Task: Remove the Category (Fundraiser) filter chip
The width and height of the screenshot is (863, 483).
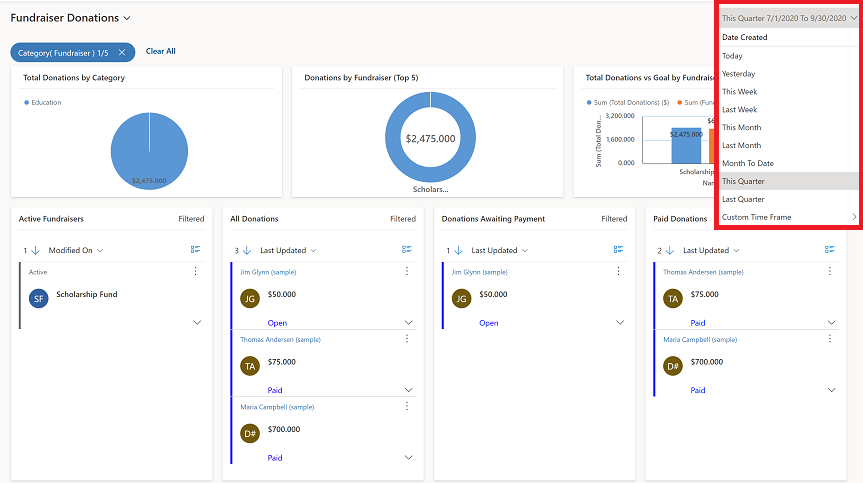Action: [x=122, y=52]
